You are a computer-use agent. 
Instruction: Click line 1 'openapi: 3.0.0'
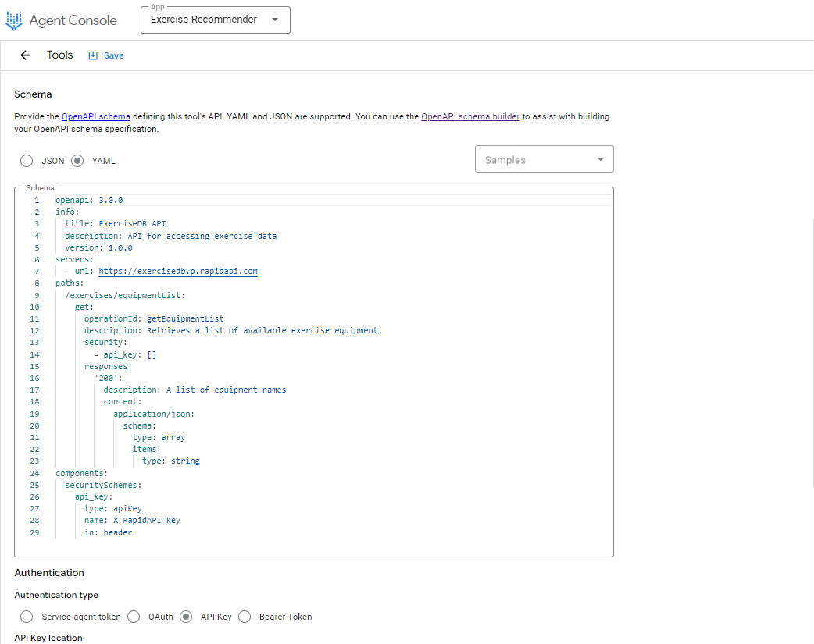[89, 200]
